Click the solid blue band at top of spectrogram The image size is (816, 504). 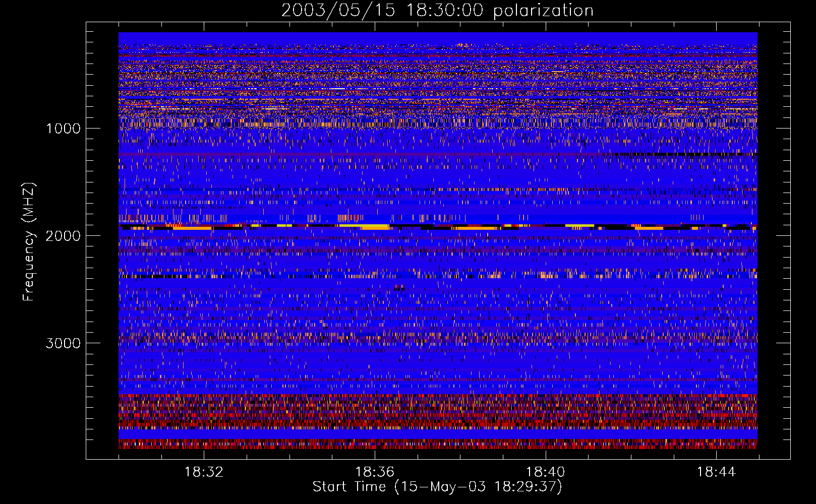[437, 38]
